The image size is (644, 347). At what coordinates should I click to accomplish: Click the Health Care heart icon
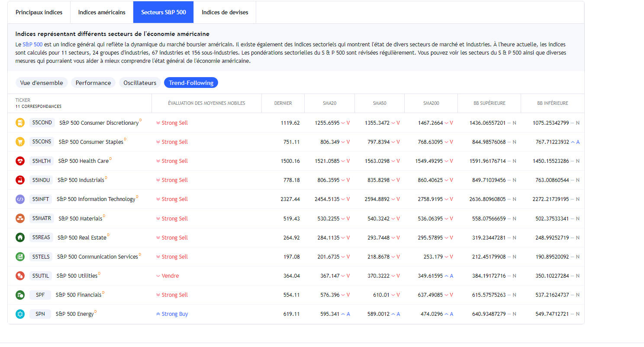[20, 161]
